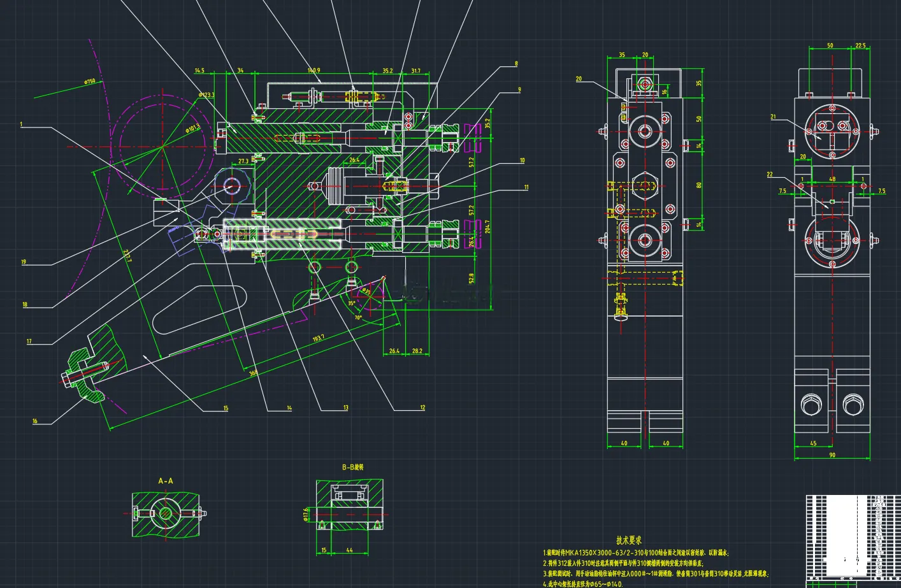Select the 52.8 vertical dimension text
901x588 pixels.
[x=471, y=278]
